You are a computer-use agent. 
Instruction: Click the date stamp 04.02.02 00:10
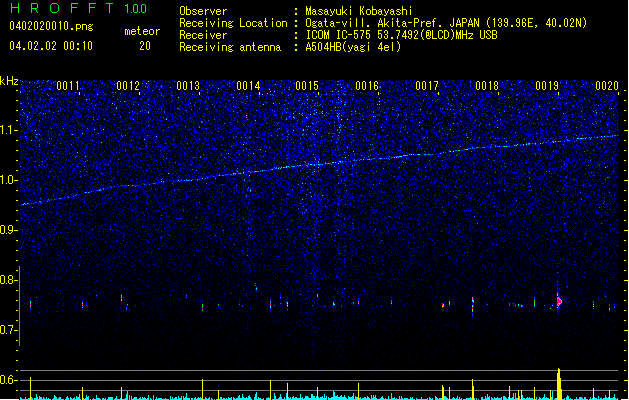51,46
